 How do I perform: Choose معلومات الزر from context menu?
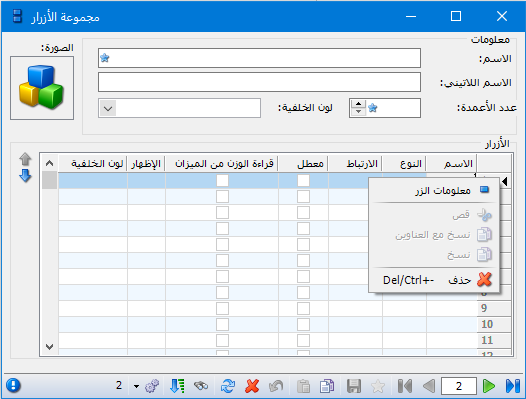point(434,191)
